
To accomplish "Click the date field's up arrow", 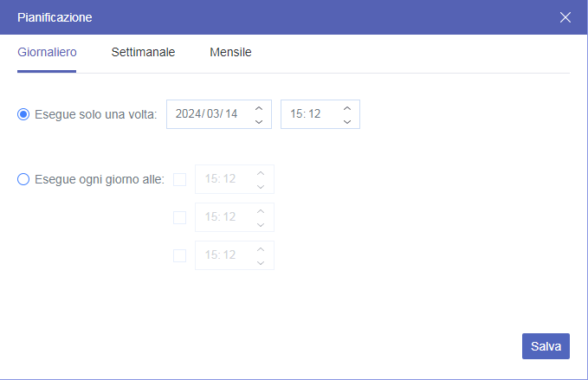I will coord(259,107).
